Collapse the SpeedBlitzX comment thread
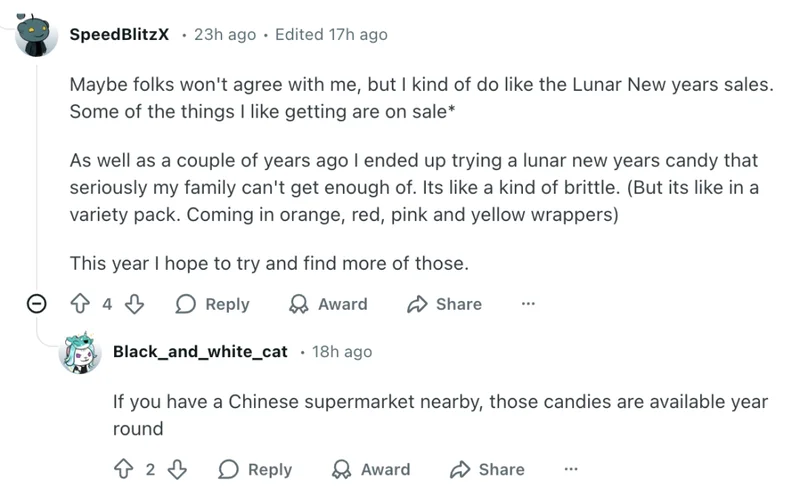 click(x=36, y=304)
